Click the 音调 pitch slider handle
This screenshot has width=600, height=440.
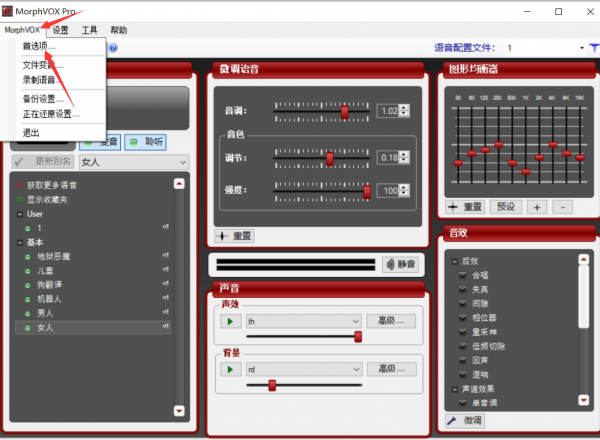point(345,112)
